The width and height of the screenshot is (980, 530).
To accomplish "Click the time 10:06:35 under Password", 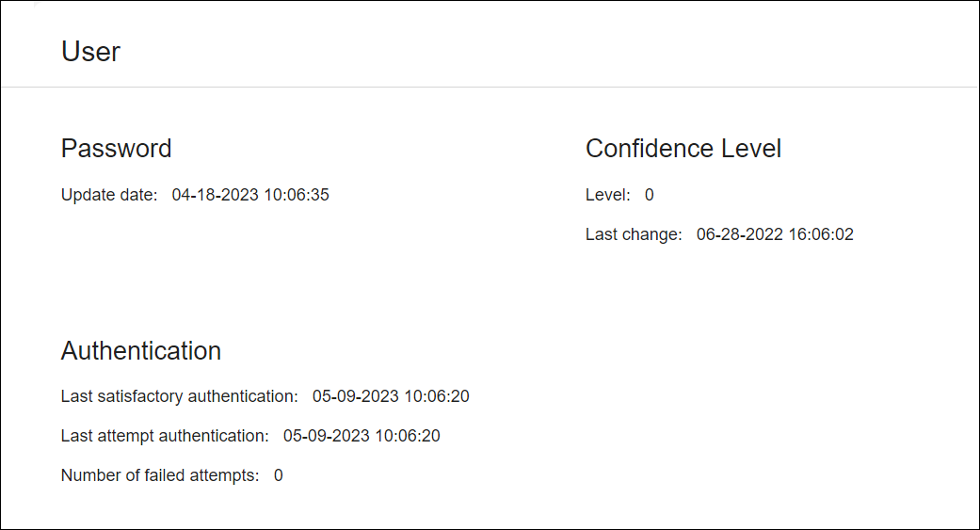I will [x=296, y=195].
